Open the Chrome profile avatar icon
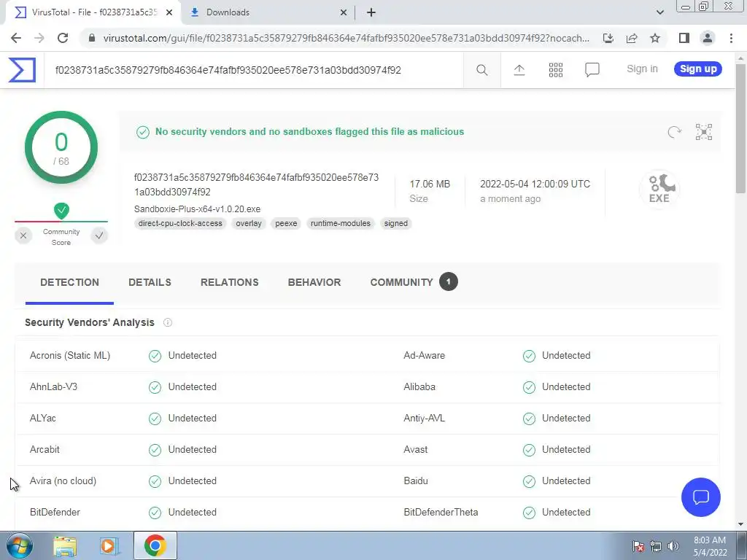 [x=708, y=38]
